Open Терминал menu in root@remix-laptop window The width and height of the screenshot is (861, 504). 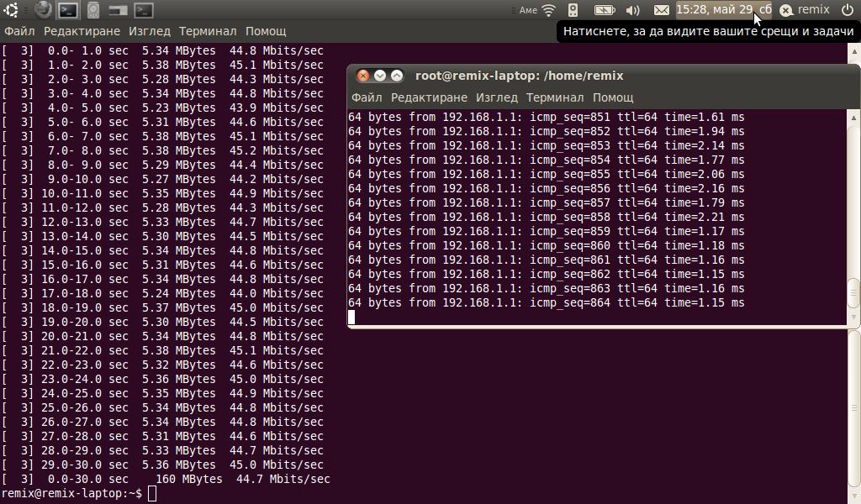(x=555, y=97)
